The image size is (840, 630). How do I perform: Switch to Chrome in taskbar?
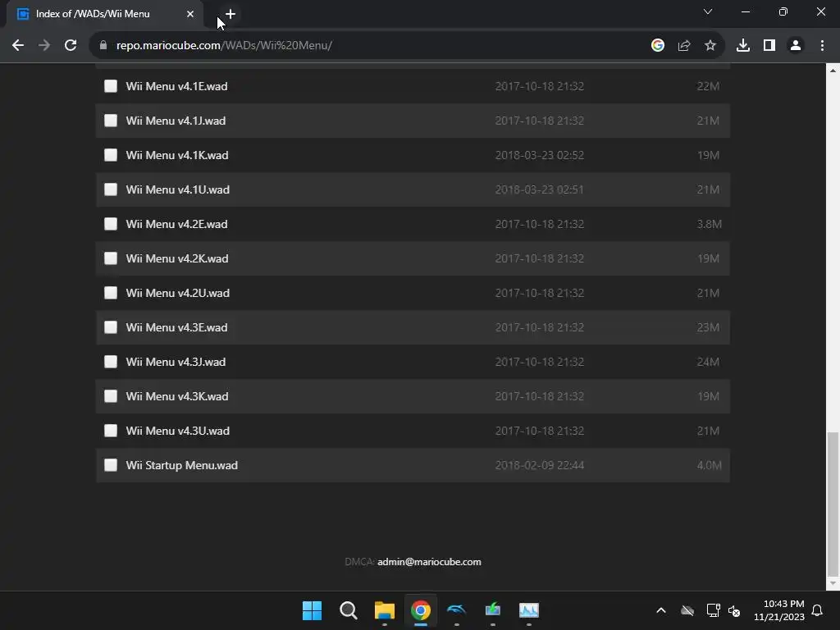pyautogui.click(x=421, y=610)
